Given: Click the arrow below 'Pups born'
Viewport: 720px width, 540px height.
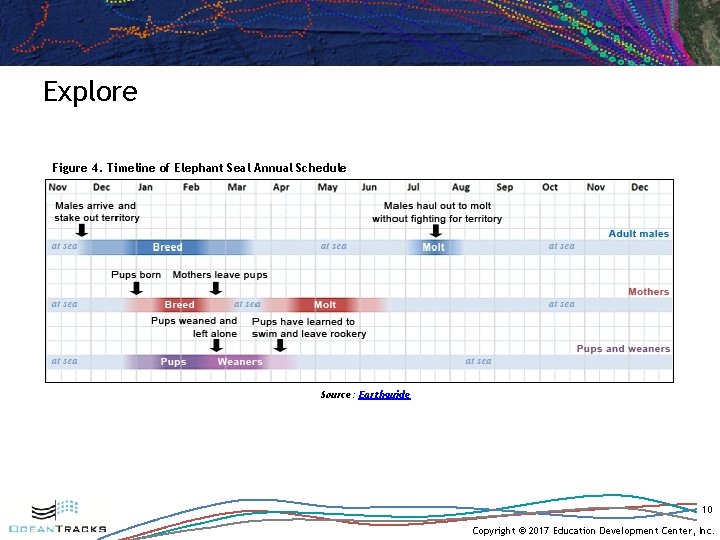Looking at the screenshot, I should click(x=136, y=288).
